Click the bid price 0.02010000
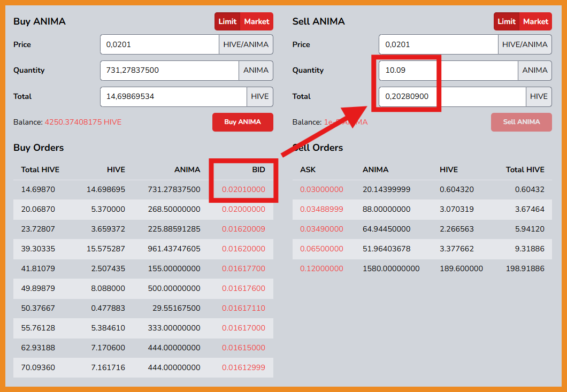 [243, 189]
